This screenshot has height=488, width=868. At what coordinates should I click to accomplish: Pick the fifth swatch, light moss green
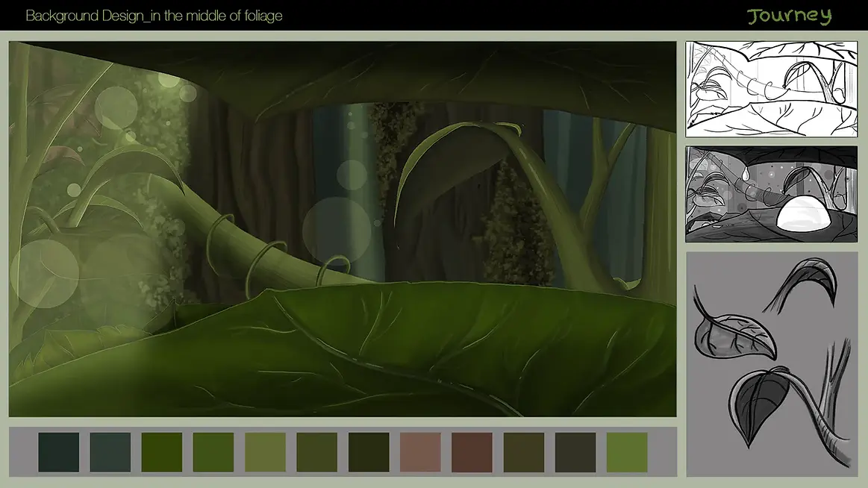pos(265,452)
